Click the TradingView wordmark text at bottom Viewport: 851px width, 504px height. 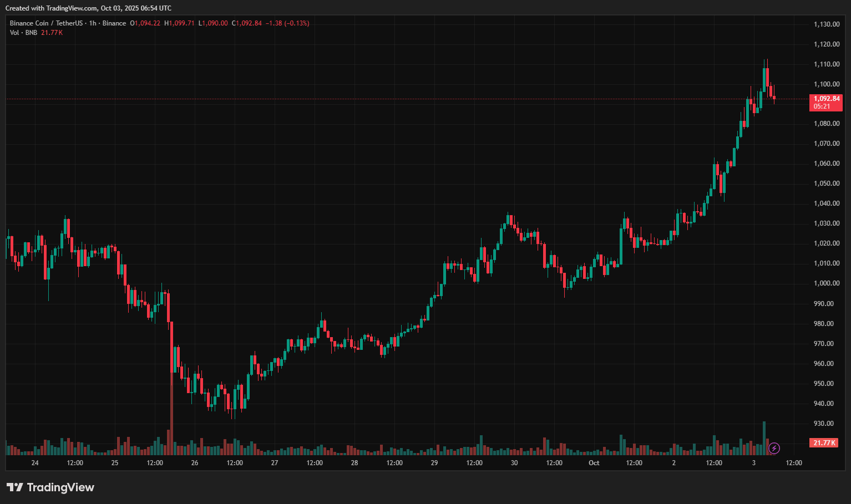click(x=60, y=487)
